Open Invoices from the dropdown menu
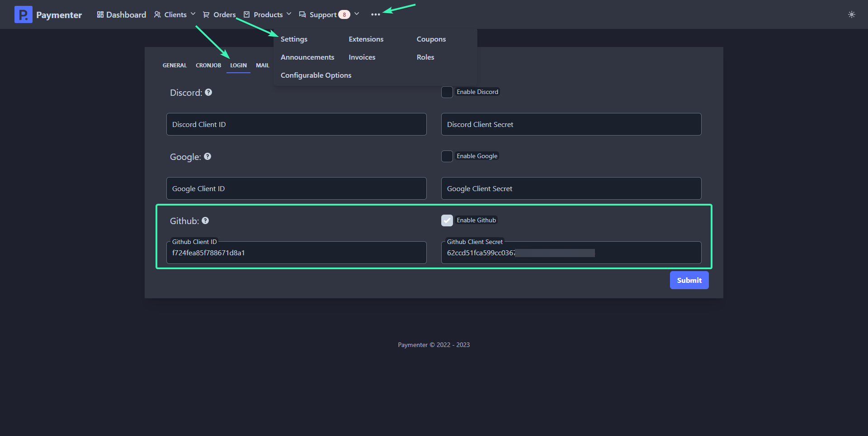 [362, 57]
